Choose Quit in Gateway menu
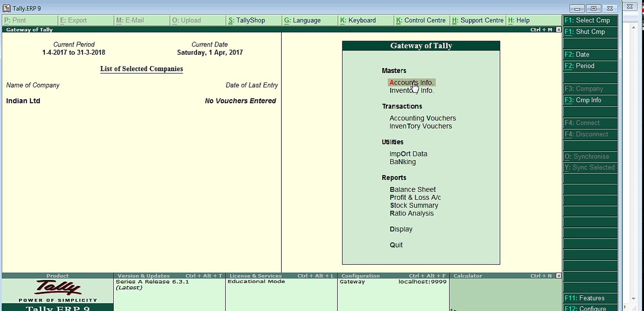The height and width of the screenshot is (311, 644). (x=396, y=245)
